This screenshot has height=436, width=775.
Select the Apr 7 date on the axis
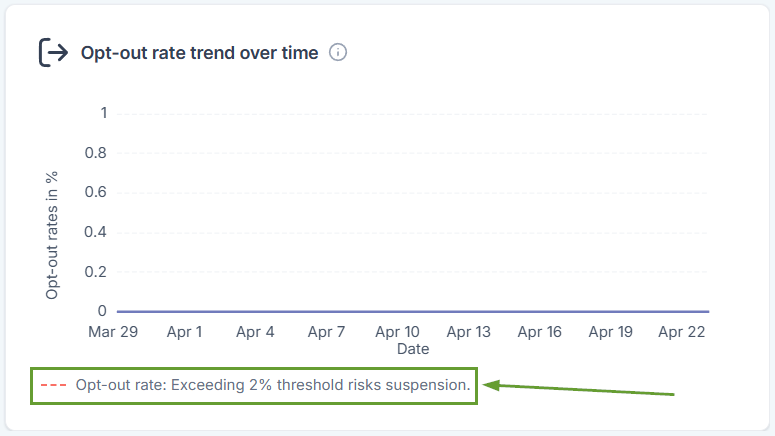pos(327,332)
